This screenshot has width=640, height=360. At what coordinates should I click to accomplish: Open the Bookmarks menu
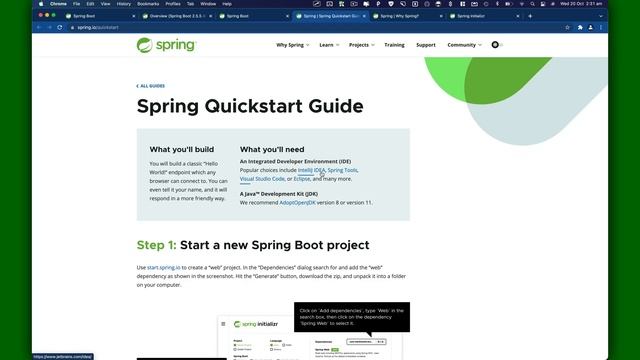pyautogui.click(x=148, y=4)
